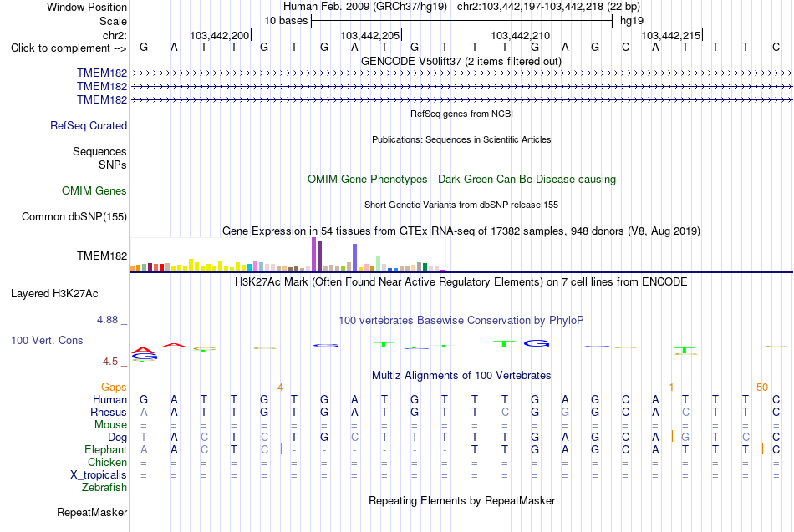The height and width of the screenshot is (532, 794).
Task: Click 'Gene Expression in 54 tissues from GTEx' title
Action: (461, 231)
